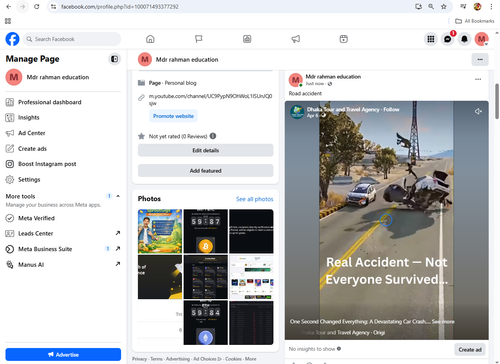Click the insights info icon under the post
Viewport: 500px width, 364px height.
[x=339, y=349]
